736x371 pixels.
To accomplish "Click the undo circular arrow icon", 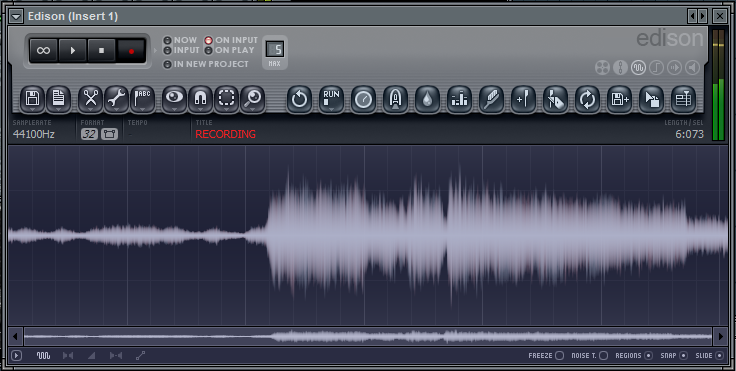I will 299,99.
